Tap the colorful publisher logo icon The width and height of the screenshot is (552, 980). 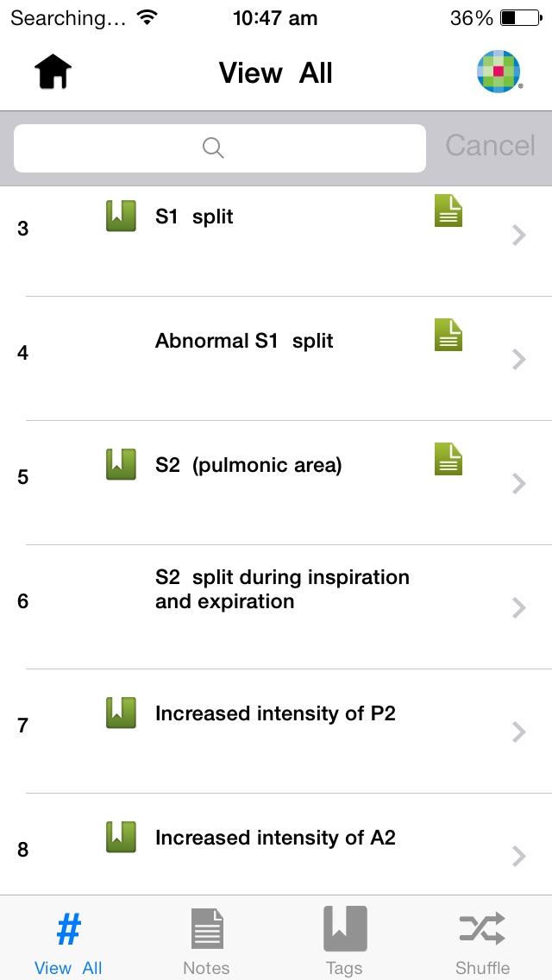[499, 72]
